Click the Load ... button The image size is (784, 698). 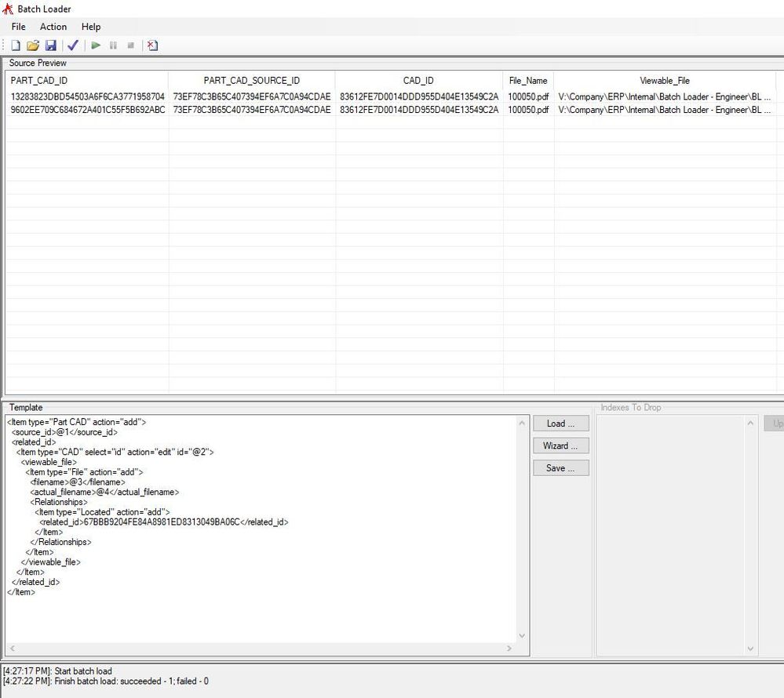561,424
